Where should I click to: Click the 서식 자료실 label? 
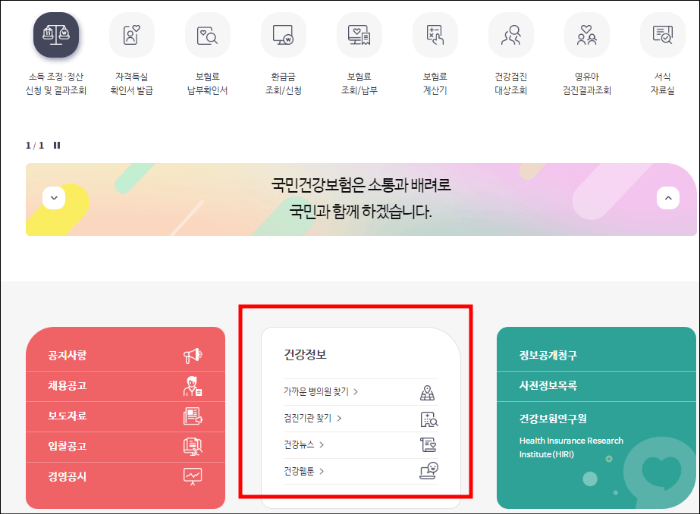tap(663, 84)
